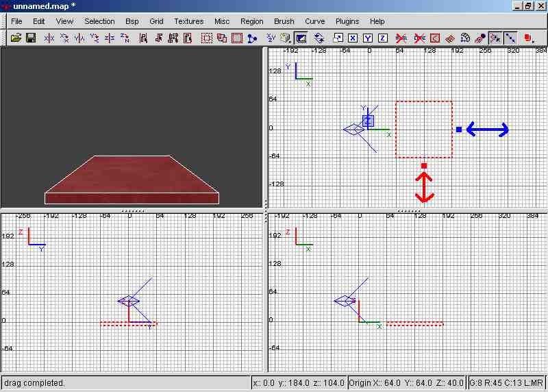This screenshot has width=548, height=392.
Task: Toggle the crossed-out MODEL selection filter
Action: pos(402,38)
